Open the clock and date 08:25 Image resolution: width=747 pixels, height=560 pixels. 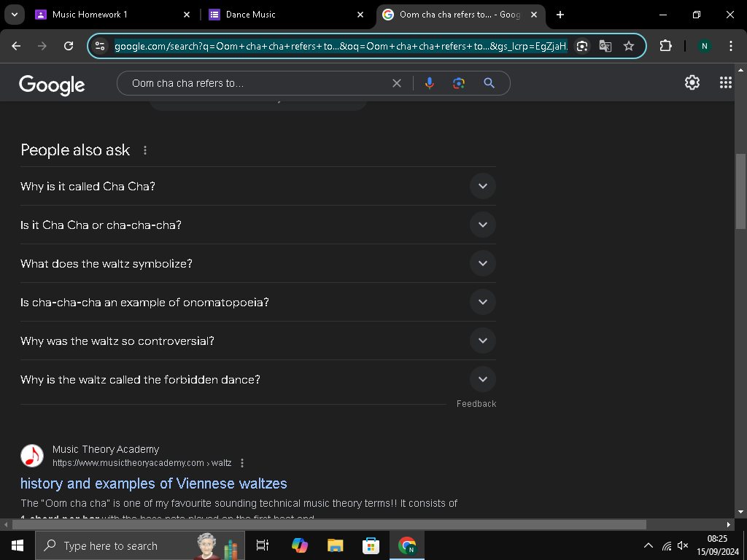718,545
